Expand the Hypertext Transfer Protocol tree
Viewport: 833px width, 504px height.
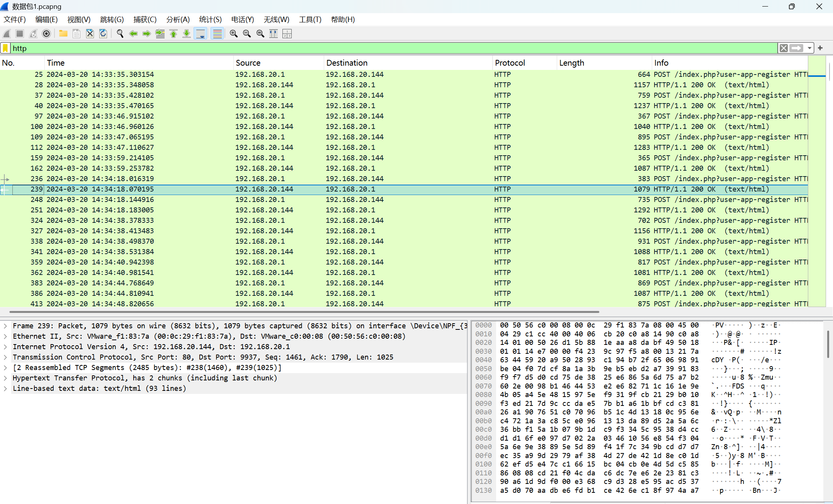5,378
